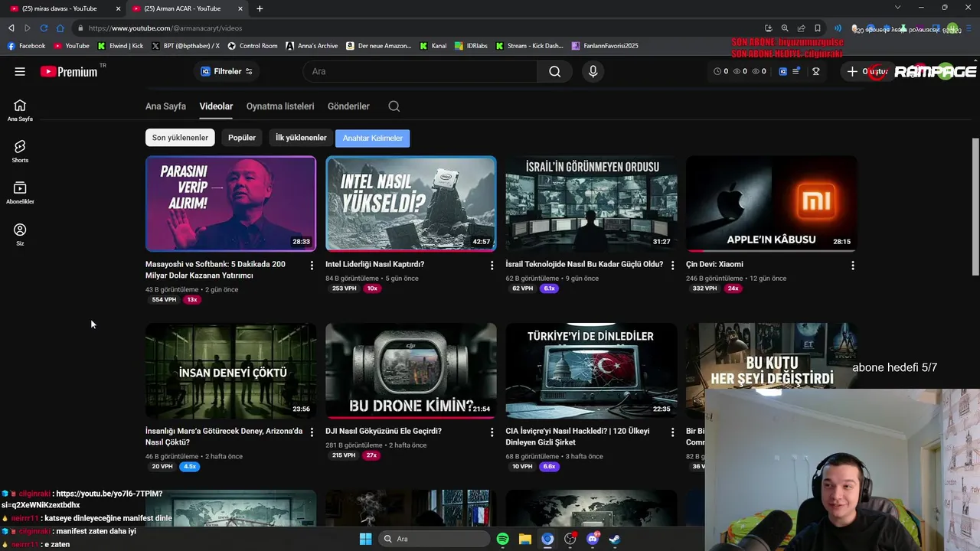Click the YouTube Premium logo
Viewport: 980px width, 551px height.
click(69, 71)
